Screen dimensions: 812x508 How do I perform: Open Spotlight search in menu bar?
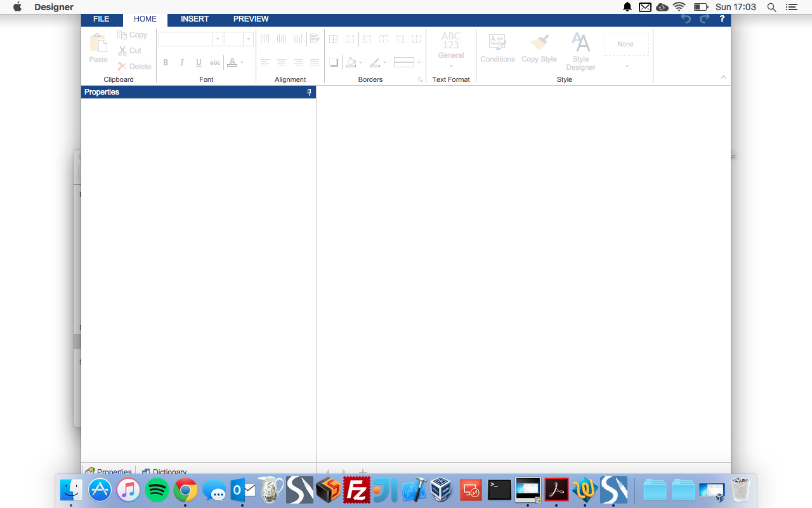click(x=771, y=7)
